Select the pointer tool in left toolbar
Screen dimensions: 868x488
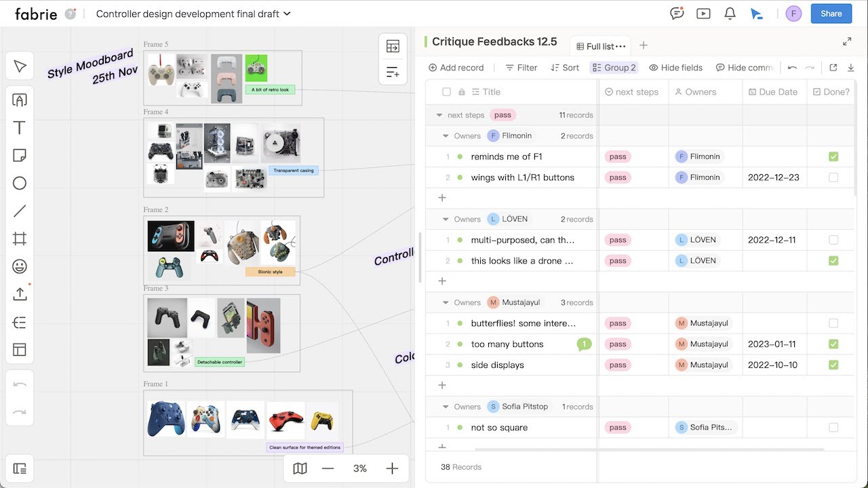click(x=20, y=66)
